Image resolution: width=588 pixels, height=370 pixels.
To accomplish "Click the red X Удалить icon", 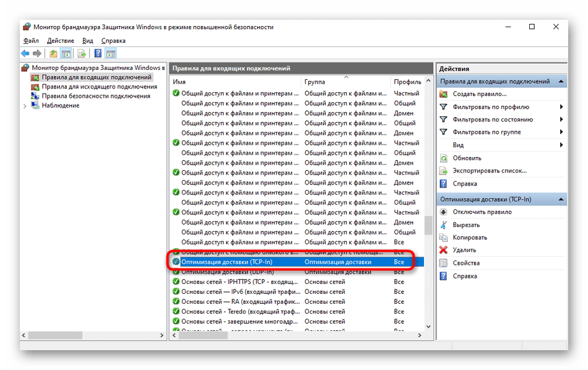I will click(444, 250).
